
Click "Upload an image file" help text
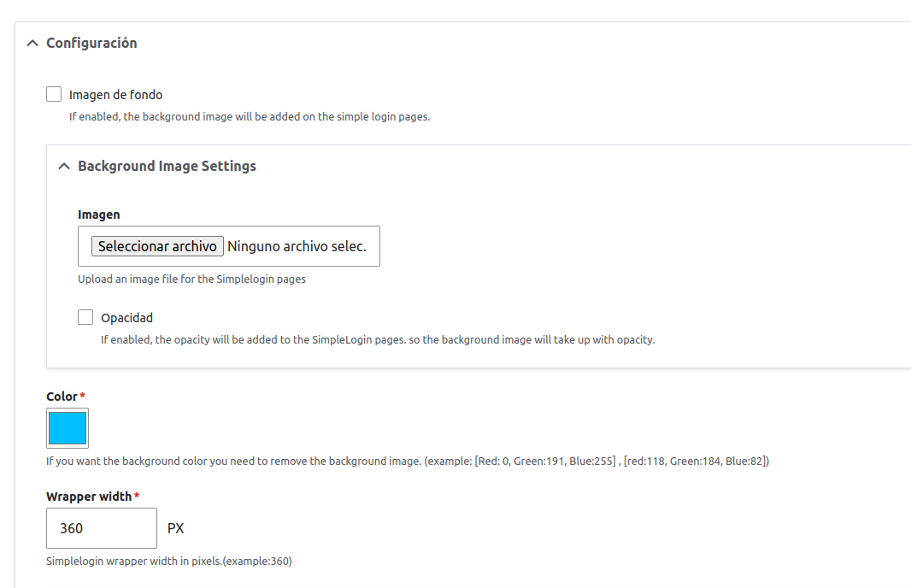coord(191,279)
